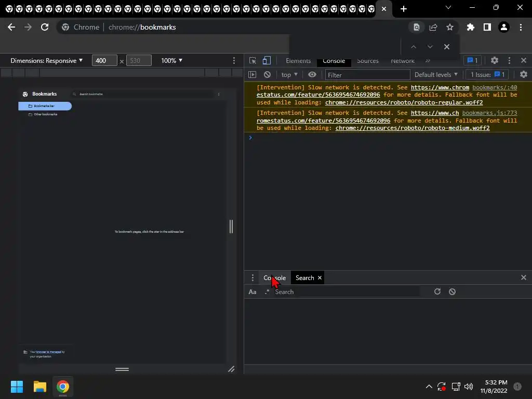Show hidden system tray icons
Image resolution: width=532 pixels, height=399 pixels.
pyautogui.click(x=429, y=387)
